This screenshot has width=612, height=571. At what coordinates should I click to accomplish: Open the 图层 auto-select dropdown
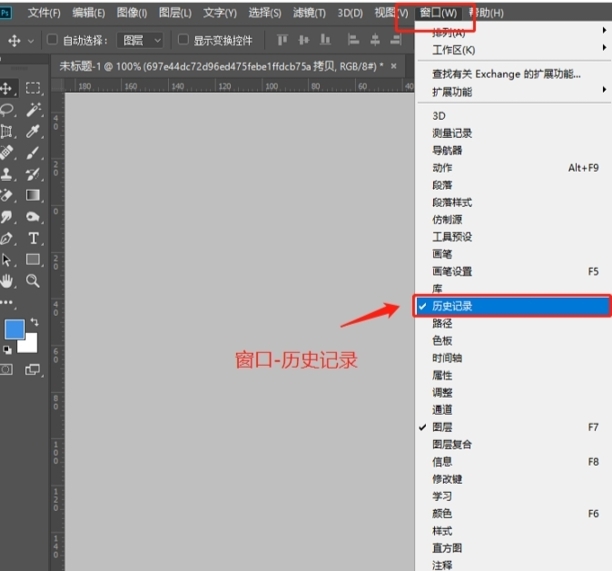[x=139, y=40]
